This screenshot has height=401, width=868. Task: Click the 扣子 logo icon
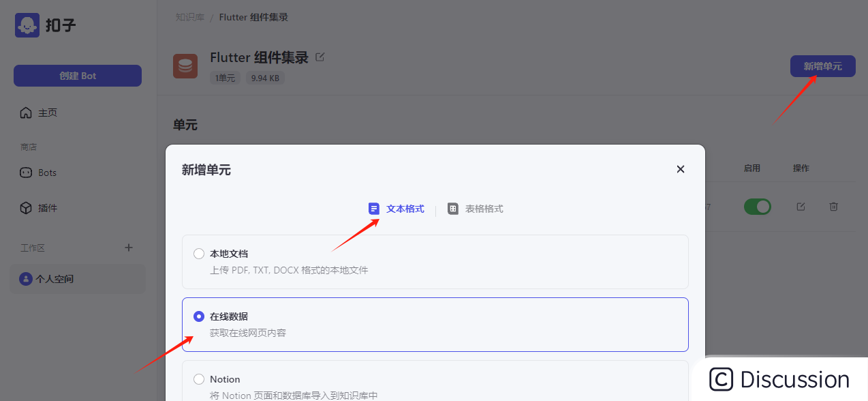point(27,25)
